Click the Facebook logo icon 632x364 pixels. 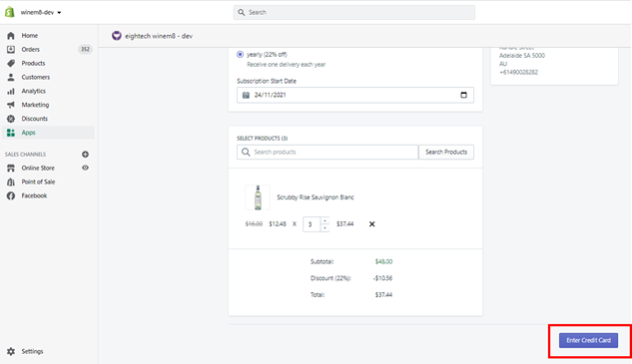point(11,195)
